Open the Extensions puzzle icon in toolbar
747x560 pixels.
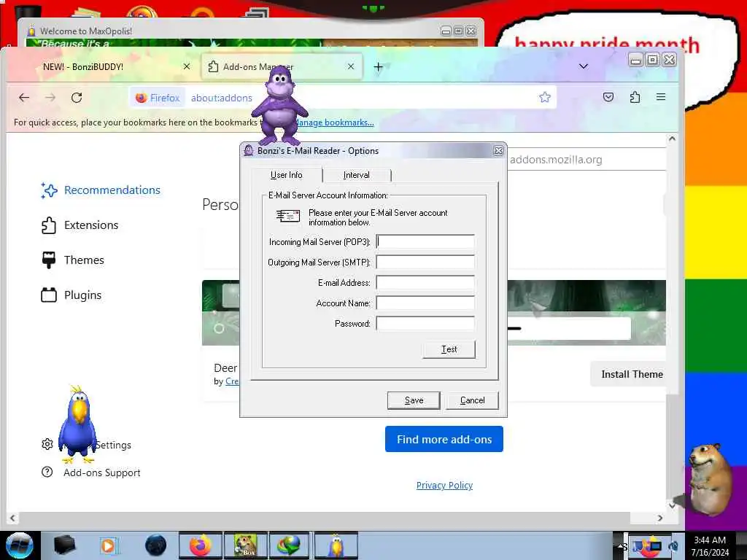tap(635, 97)
